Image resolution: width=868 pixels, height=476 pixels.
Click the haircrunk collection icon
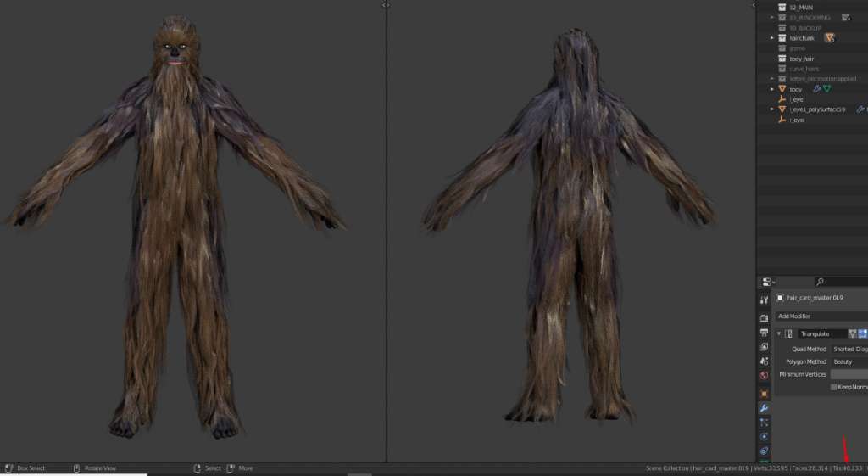point(782,37)
